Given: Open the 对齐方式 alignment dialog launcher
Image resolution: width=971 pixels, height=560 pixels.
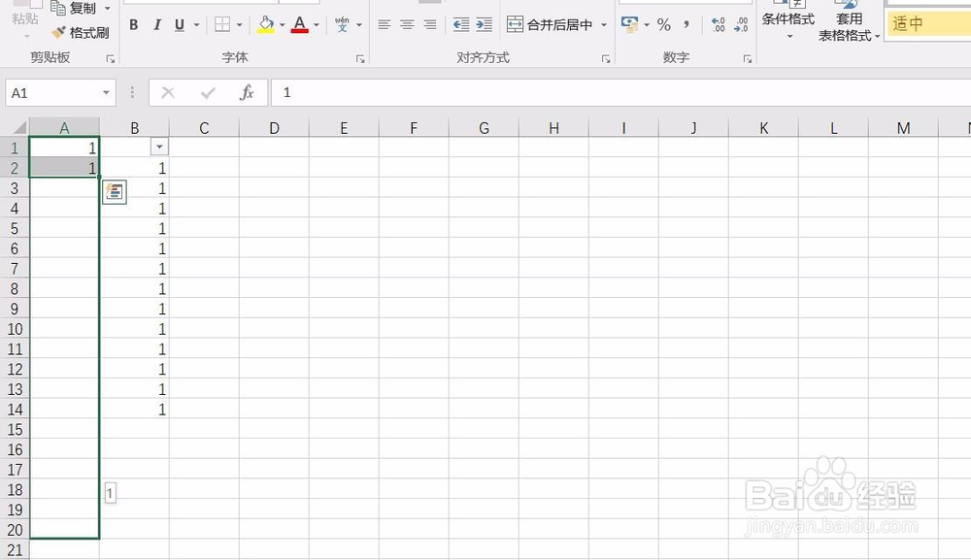Looking at the screenshot, I should pyautogui.click(x=606, y=59).
